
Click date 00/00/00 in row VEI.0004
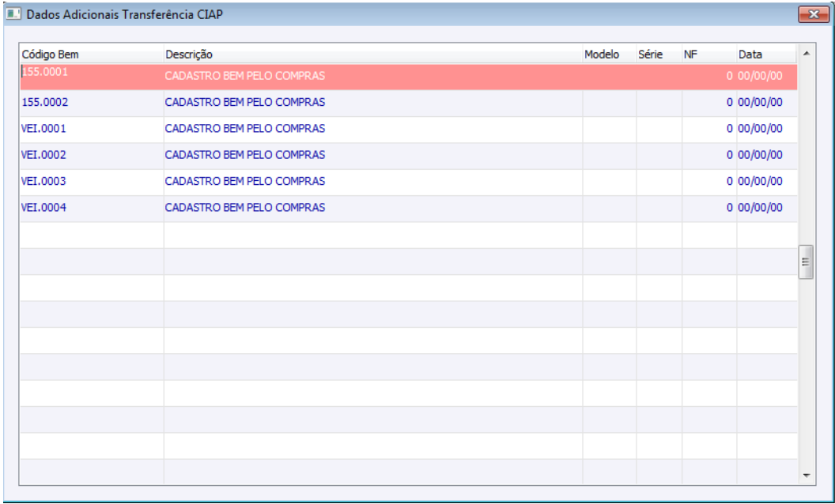point(760,208)
